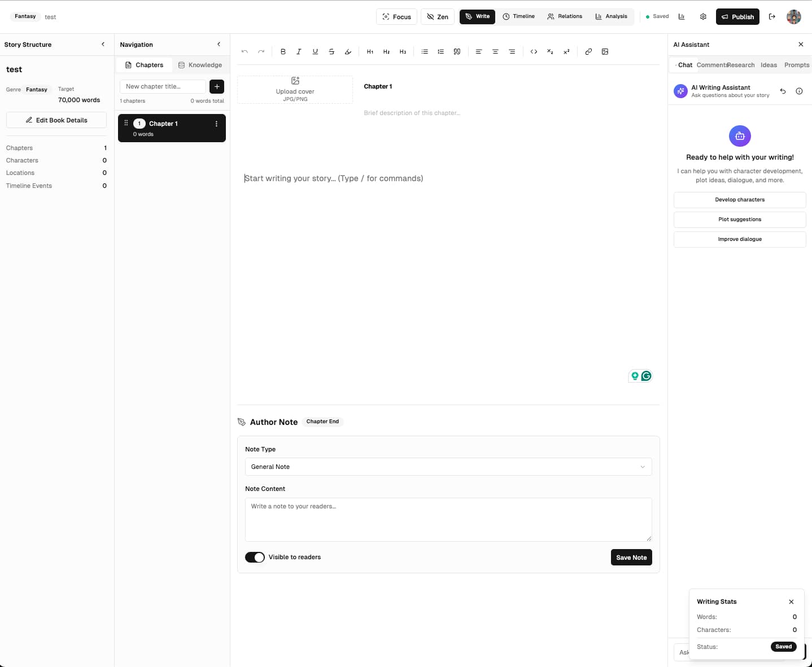812x667 pixels.
Task: Turn on Zen mode
Action: coord(438,17)
